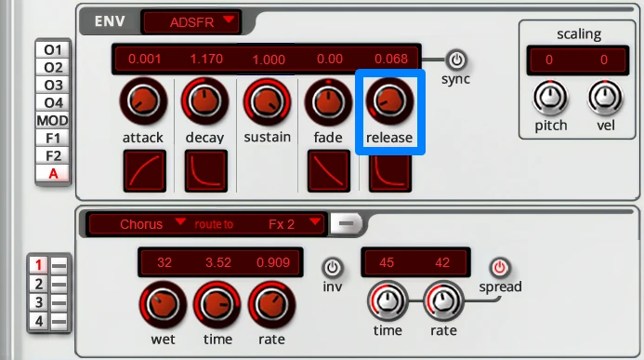Select effect slot 3

pyautogui.click(x=39, y=302)
